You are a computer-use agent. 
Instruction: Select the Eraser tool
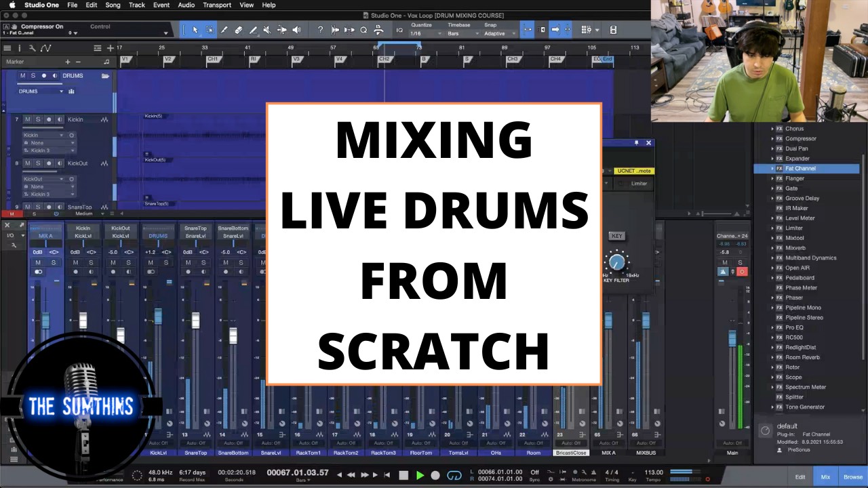(238, 30)
